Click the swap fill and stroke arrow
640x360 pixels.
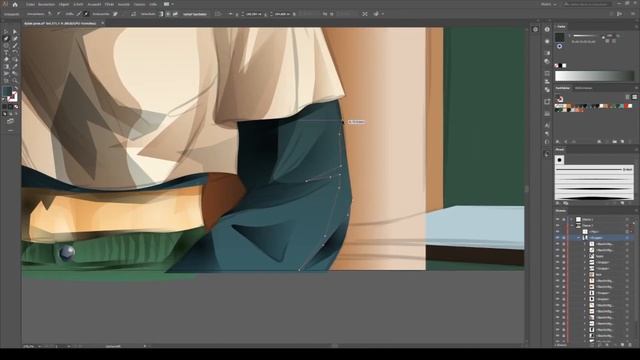point(16,89)
